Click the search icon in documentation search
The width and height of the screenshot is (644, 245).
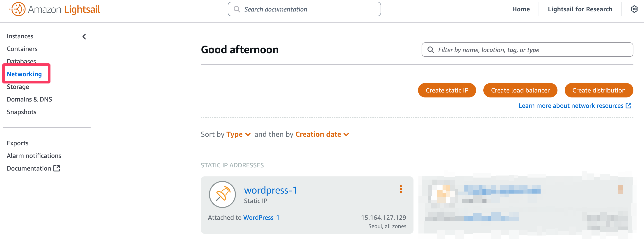pyautogui.click(x=237, y=9)
